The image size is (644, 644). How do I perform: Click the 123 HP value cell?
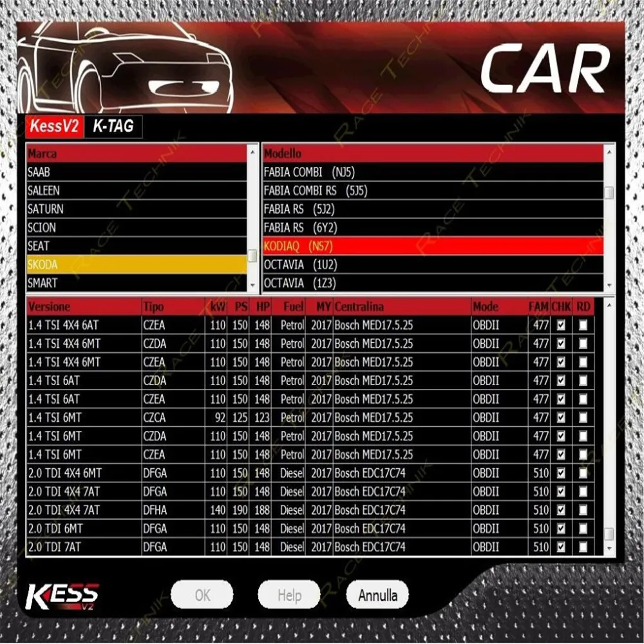tap(260, 418)
